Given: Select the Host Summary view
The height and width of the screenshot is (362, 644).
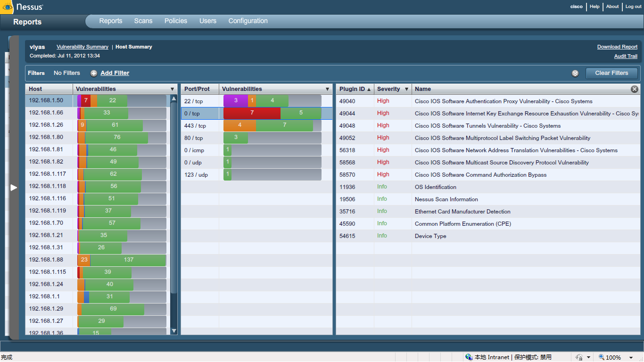Looking at the screenshot, I should click(134, 47).
